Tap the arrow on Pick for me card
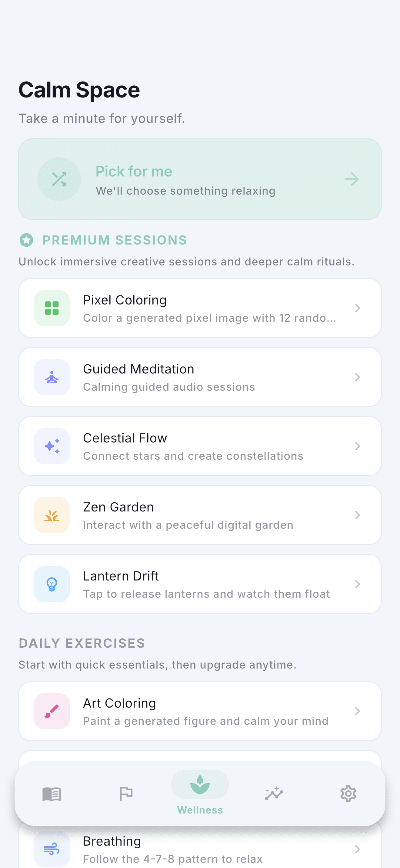Screen dimensions: 400x868 (352, 179)
